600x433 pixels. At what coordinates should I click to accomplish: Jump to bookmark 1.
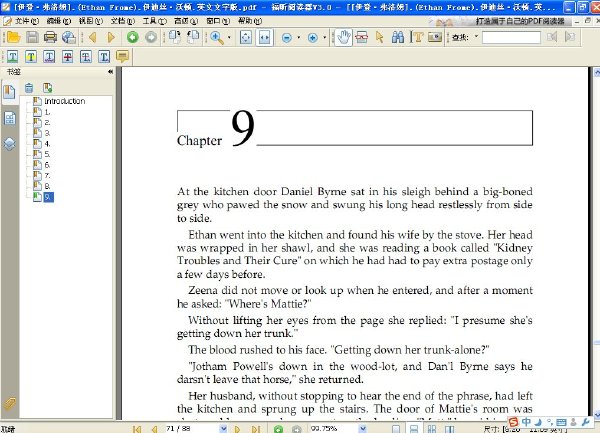(x=47, y=112)
